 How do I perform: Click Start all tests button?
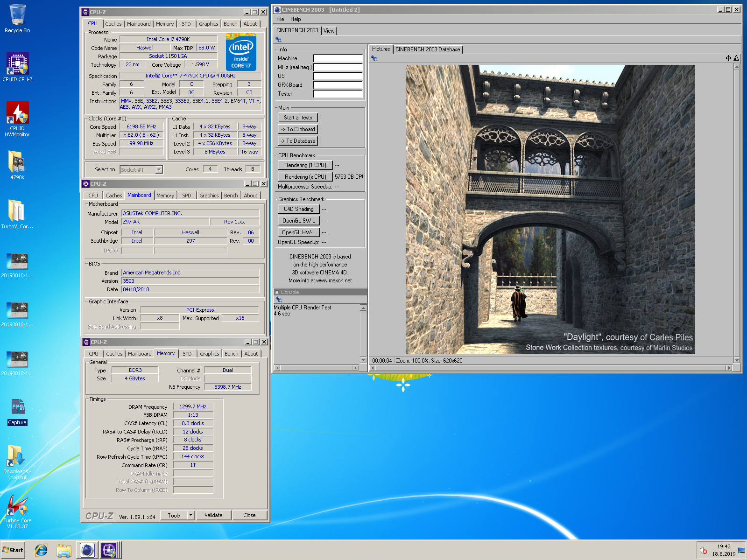[x=298, y=118]
